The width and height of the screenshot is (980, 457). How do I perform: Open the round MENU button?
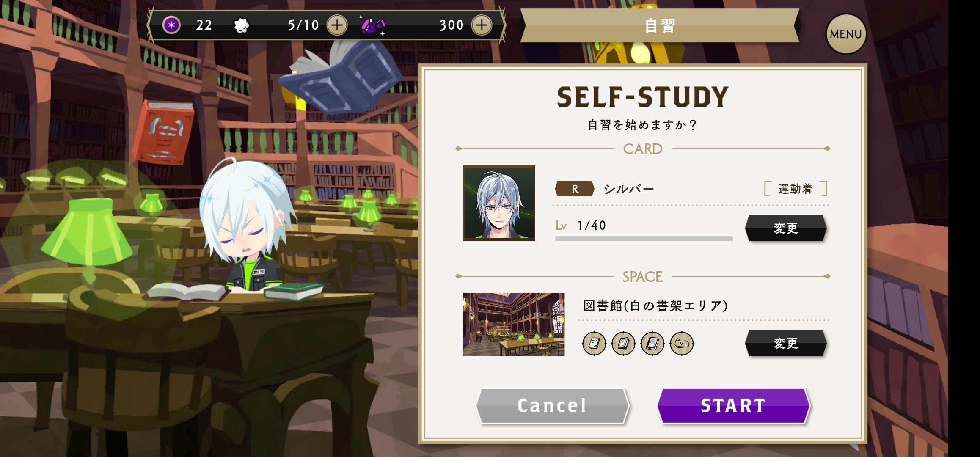coord(846,34)
